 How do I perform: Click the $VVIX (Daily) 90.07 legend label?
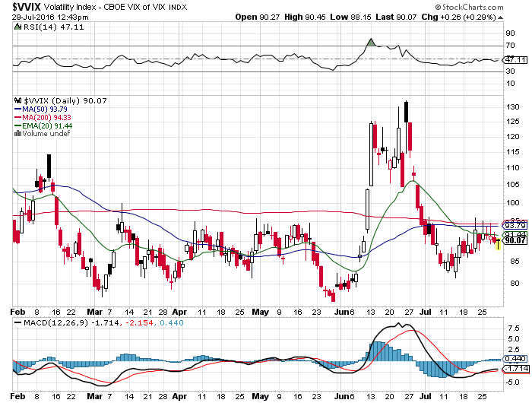click(65, 101)
